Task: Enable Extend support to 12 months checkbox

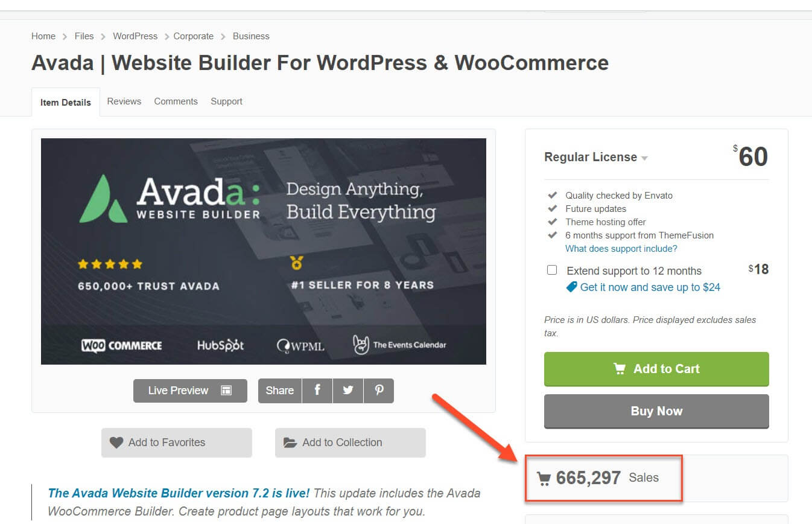Action: [x=552, y=270]
